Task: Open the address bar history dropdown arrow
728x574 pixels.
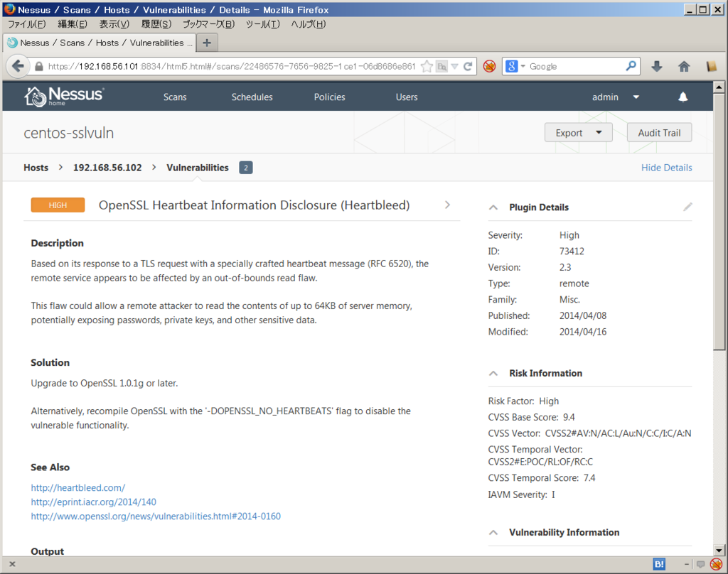Action: pos(454,66)
